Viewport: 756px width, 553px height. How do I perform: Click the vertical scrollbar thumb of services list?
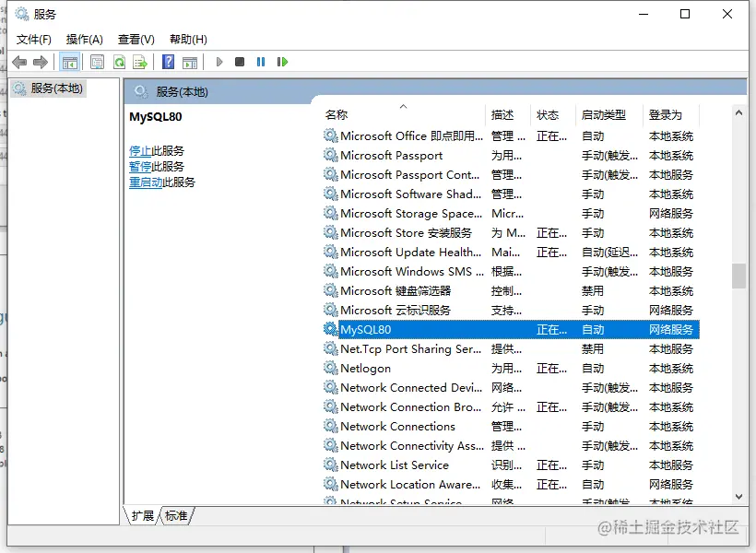click(x=738, y=276)
